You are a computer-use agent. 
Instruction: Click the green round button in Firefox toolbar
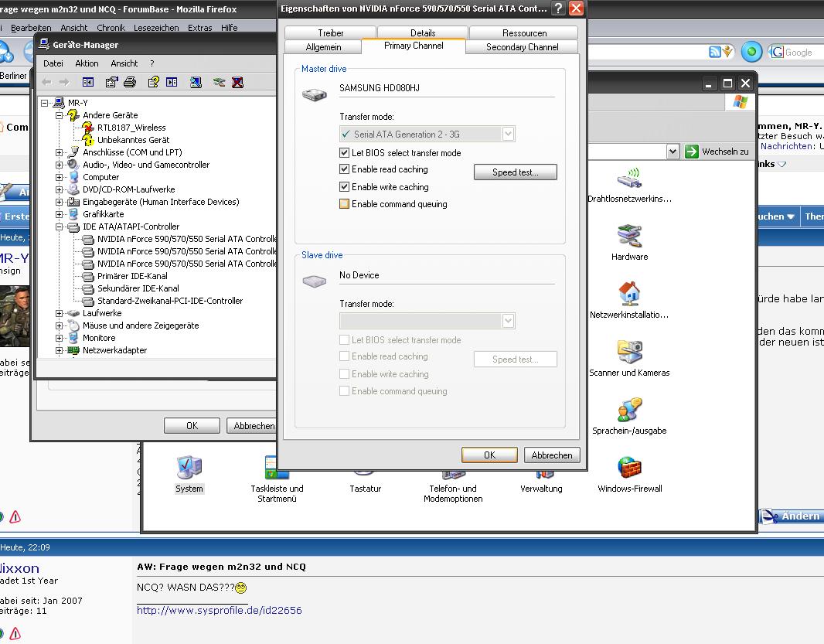[x=751, y=52]
